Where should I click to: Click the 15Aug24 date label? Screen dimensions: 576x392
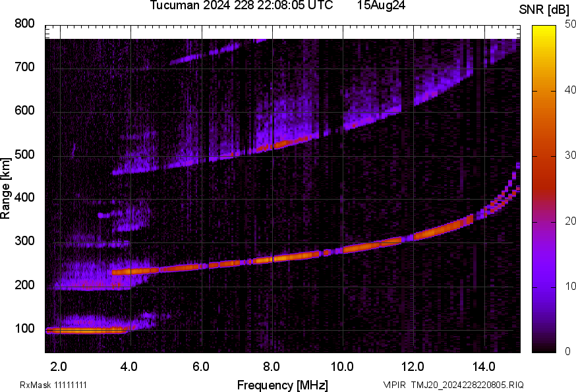pyautogui.click(x=382, y=5)
